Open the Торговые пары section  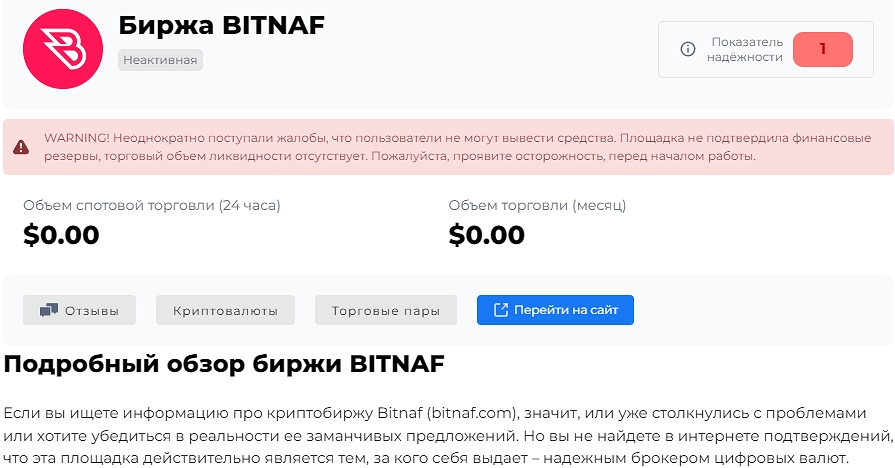point(385,310)
